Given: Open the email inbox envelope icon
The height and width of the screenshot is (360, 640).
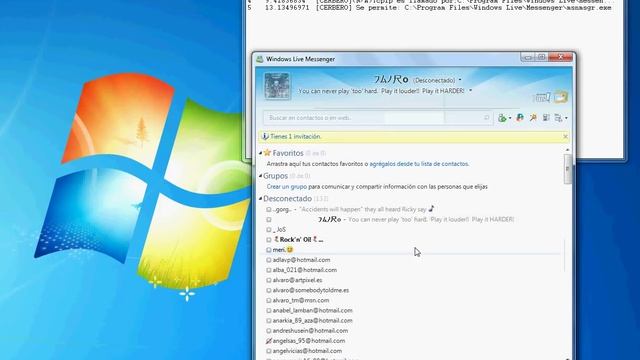Looking at the screenshot, I should (x=561, y=97).
